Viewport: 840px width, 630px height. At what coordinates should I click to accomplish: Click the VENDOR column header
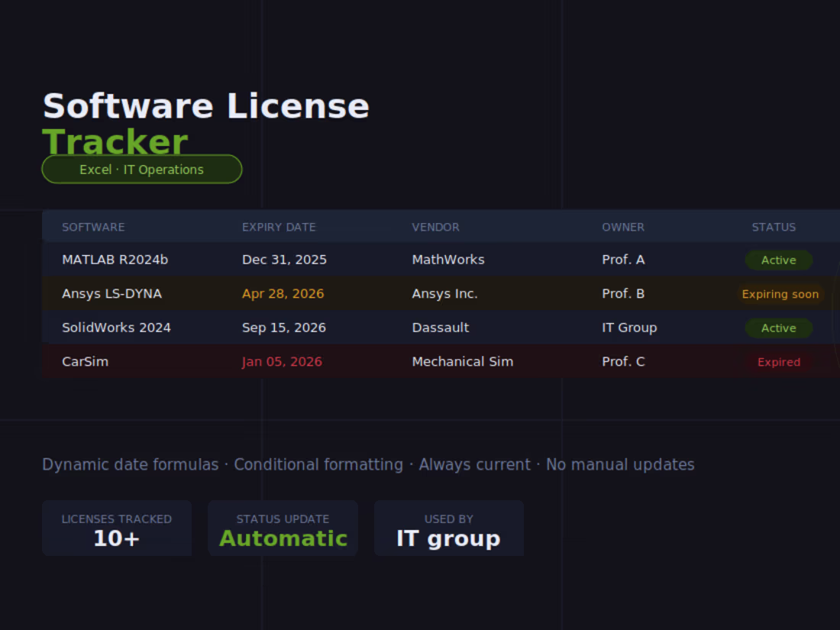(435, 227)
